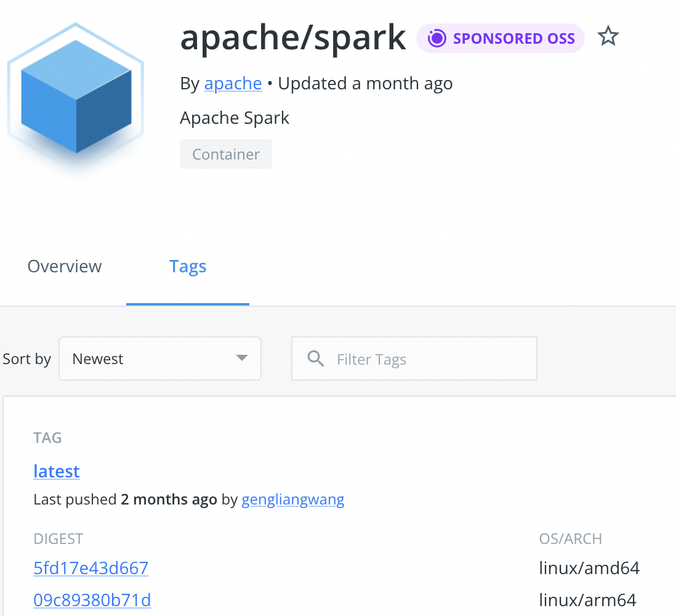
Task: Star the apache/spark repository
Action: click(608, 36)
